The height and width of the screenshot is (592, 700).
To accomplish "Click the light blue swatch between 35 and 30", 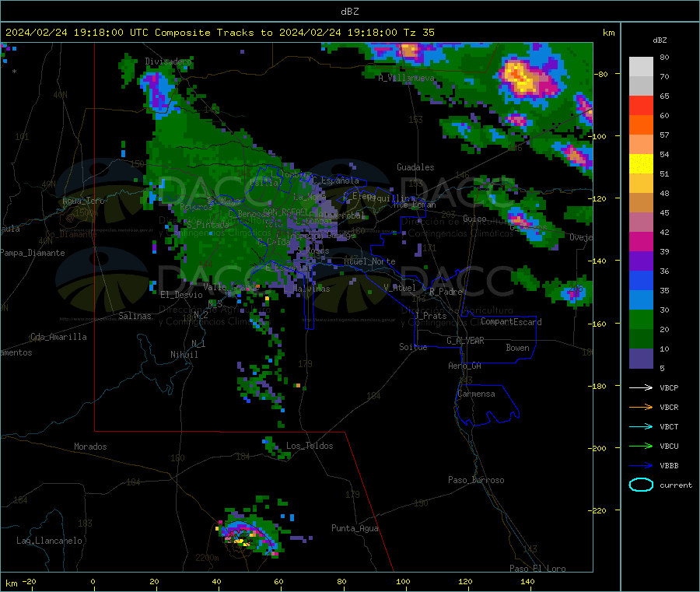I will 641,300.
